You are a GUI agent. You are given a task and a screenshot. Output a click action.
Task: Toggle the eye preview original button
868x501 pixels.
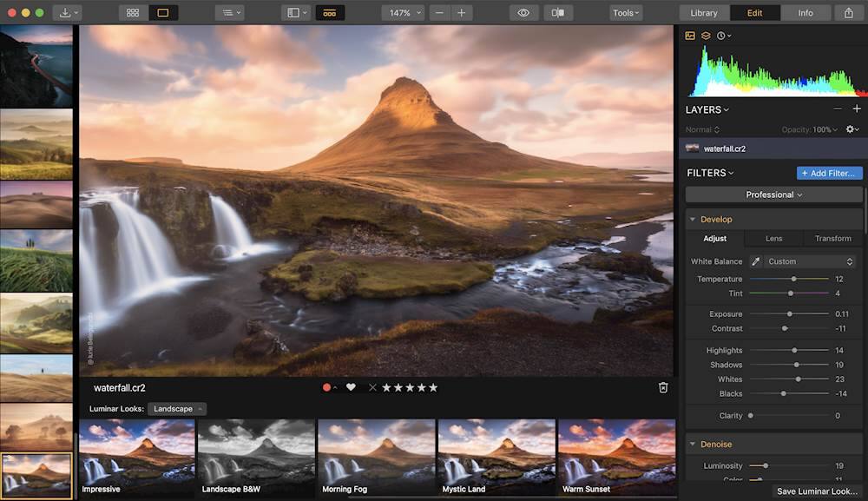[x=523, y=13]
